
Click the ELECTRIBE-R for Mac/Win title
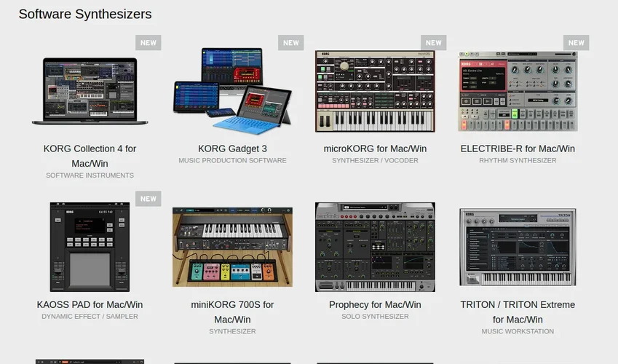518,149
